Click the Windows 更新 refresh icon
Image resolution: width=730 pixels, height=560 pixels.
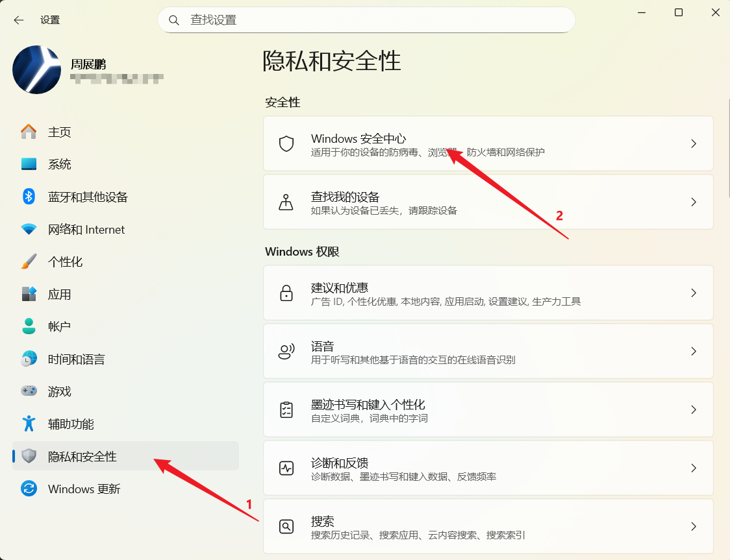pyautogui.click(x=29, y=489)
